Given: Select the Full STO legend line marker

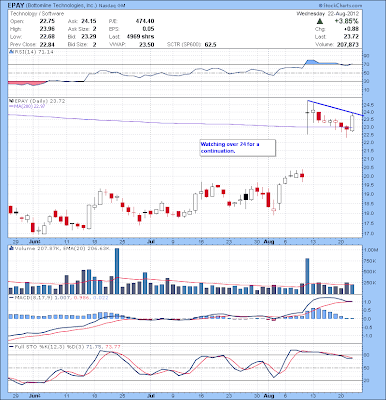Looking at the screenshot, I should coord(11,347).
